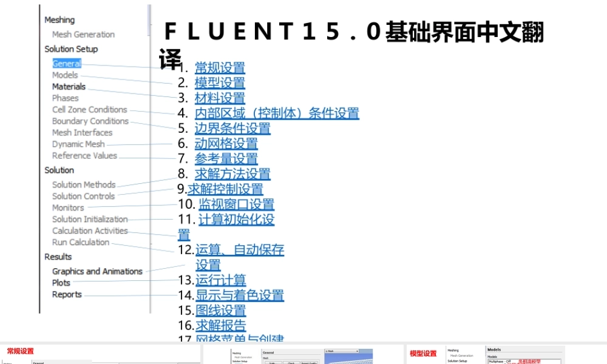Select Monitors in the Solution tree
This screenshot has height=364, width=607.
(x=68, y=207)
